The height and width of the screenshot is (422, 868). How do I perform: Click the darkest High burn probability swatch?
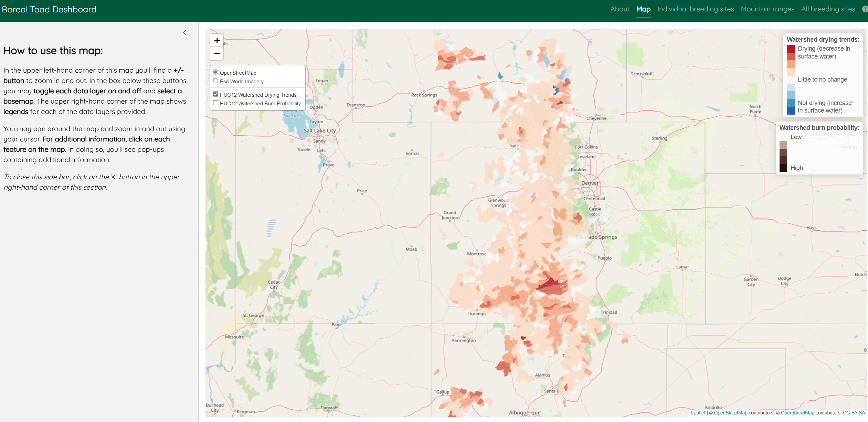point(783,168)
